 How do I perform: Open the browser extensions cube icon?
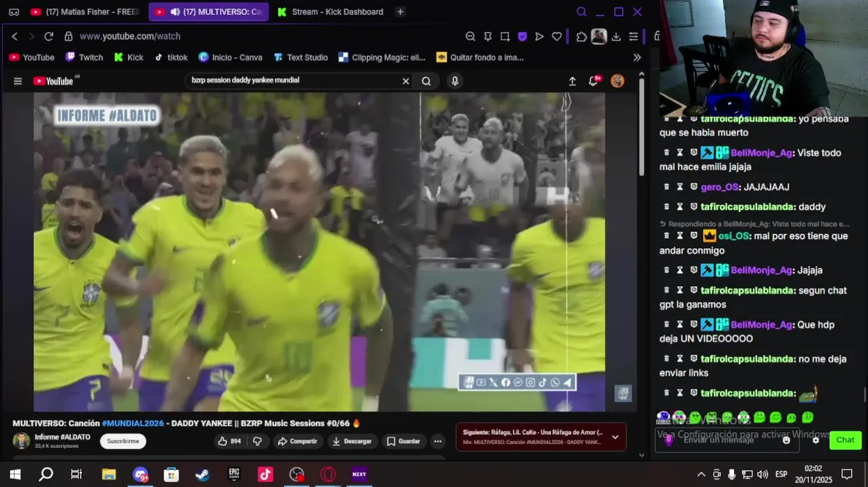pos(581,37)
